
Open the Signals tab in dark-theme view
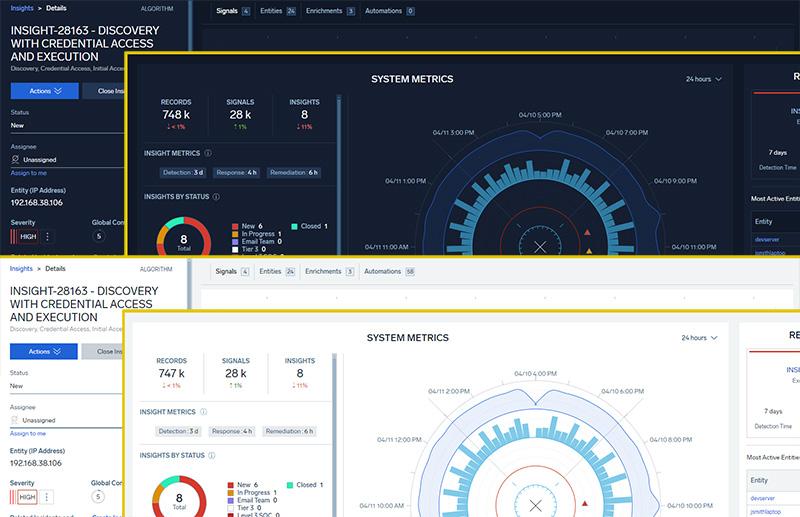[x=233, y=11]
